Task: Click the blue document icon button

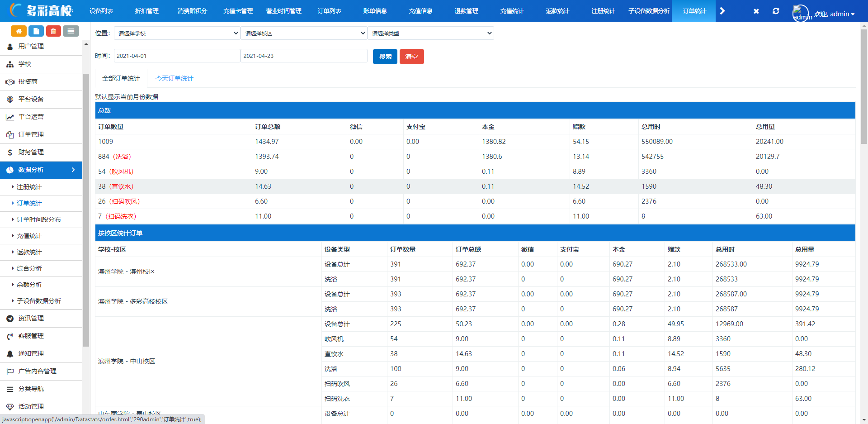Action: 36,31
